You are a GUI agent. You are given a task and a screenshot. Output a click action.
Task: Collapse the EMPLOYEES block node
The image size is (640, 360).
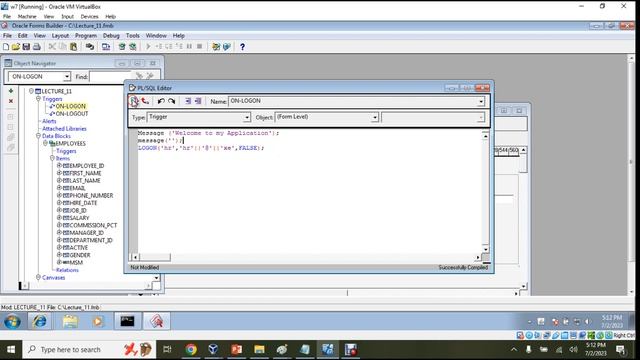(45, 143)
